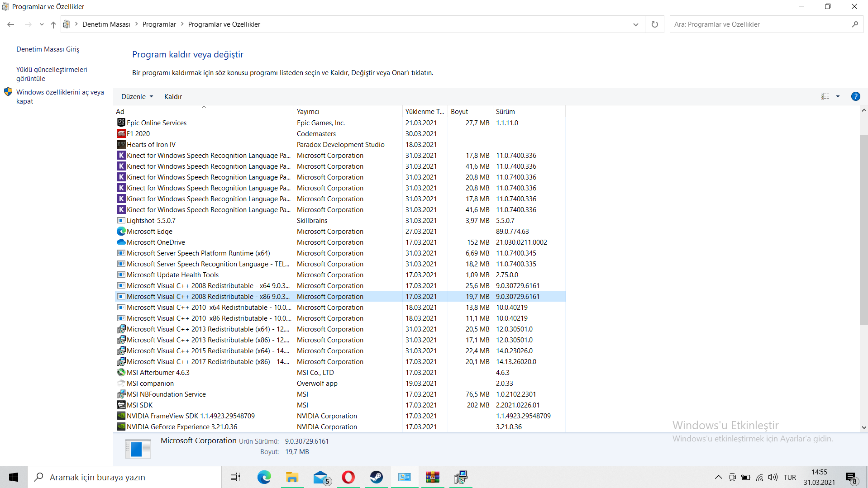Expand address bar history dropdown

(635, 24)
